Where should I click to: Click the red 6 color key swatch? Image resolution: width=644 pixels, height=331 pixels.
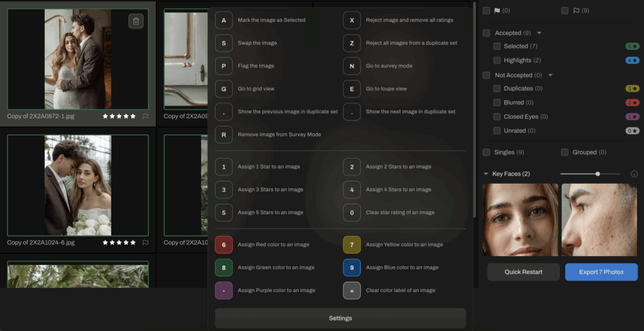coord(224,245)
